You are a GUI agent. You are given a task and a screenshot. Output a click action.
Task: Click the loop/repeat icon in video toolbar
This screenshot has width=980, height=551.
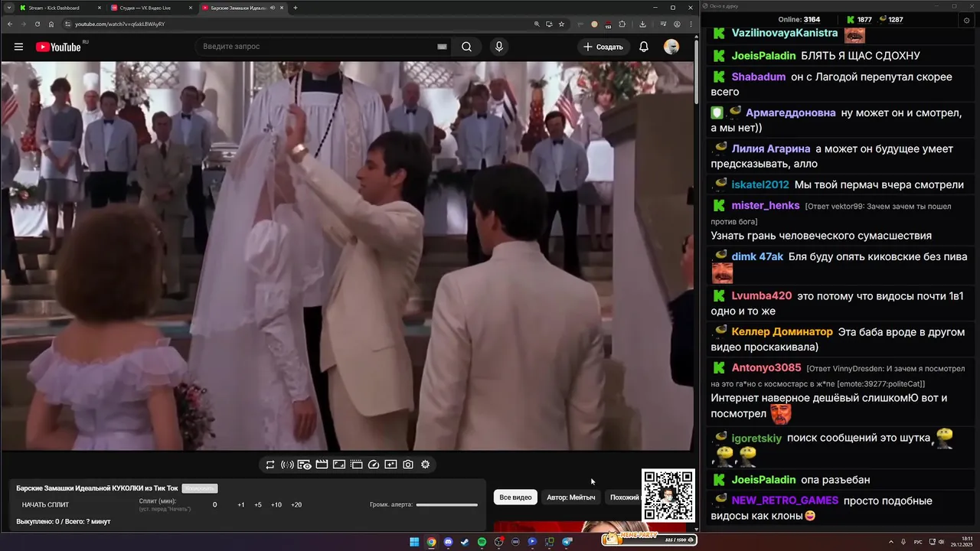[270, 465]
